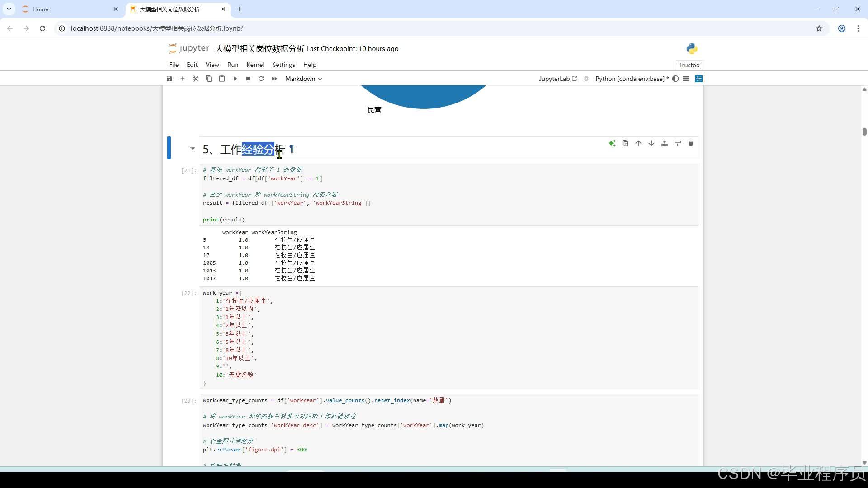Toggle the notebook debugger bug icon
The image size is (868, 488).
tap(586, 79)
